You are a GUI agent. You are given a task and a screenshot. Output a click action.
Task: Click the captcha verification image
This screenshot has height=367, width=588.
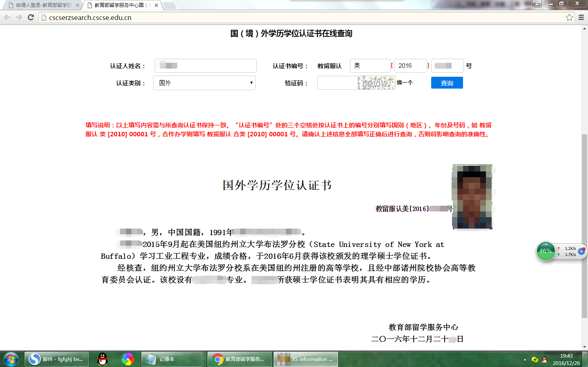tap(376, 83)
